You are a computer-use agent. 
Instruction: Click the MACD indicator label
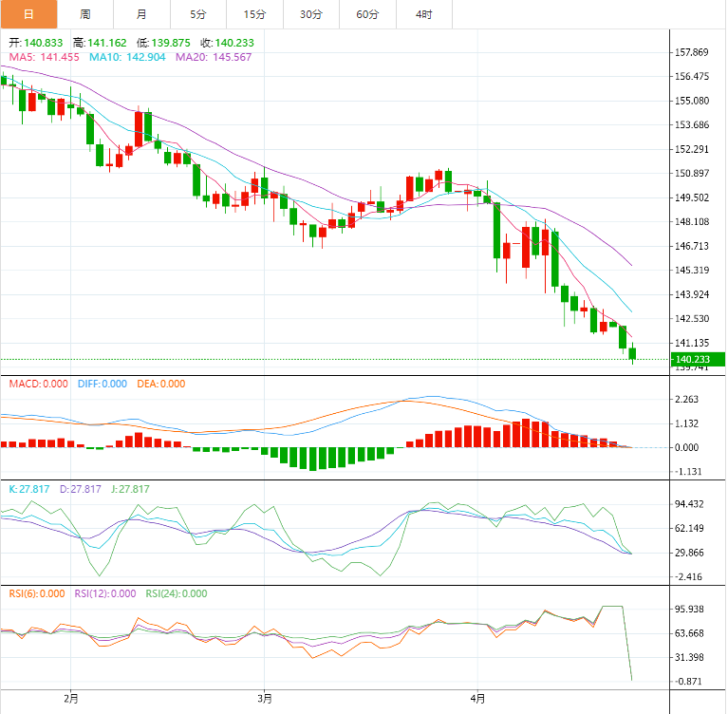tap(39, 384)
